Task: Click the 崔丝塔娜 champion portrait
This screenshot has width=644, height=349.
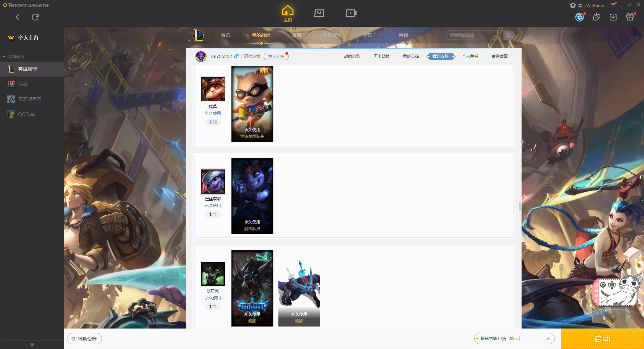Action: click(x=213, y=182)
